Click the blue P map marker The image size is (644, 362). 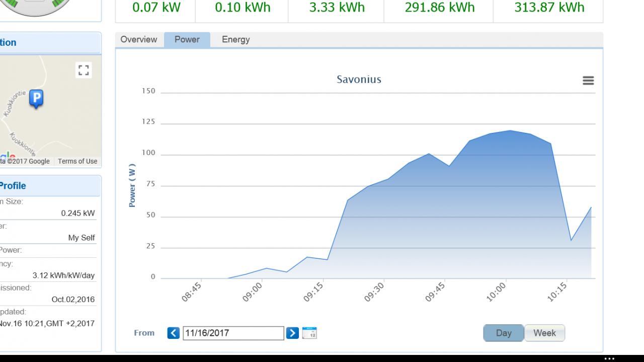coord(36,99)
